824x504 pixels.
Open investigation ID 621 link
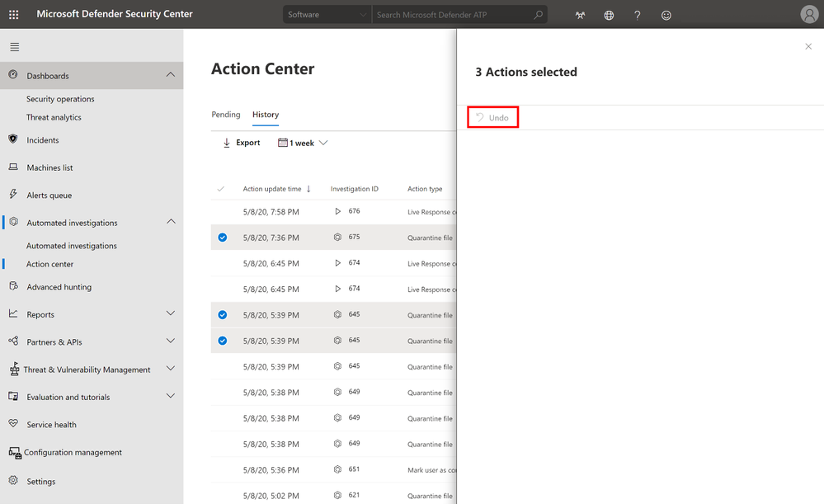coord(354,495)
